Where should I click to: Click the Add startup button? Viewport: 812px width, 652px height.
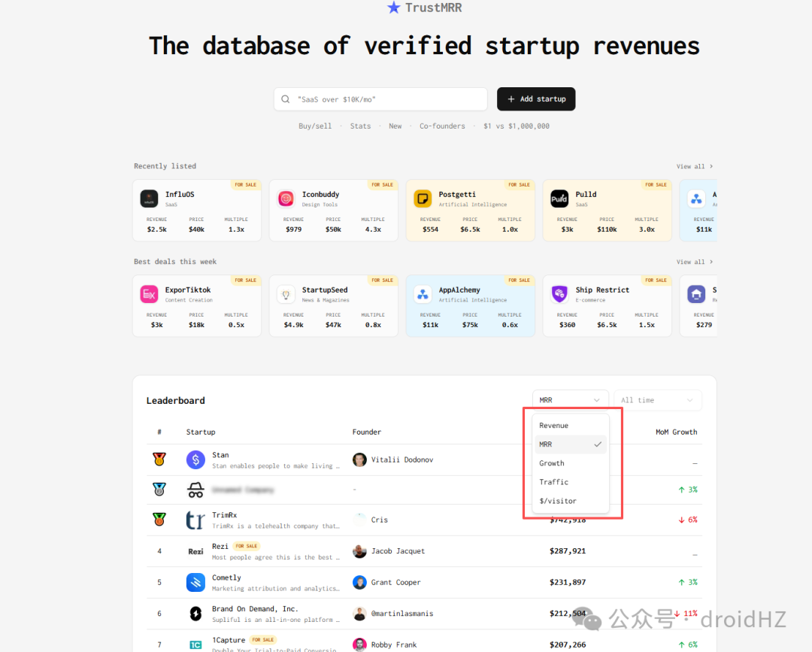click(x=536, y=99)
